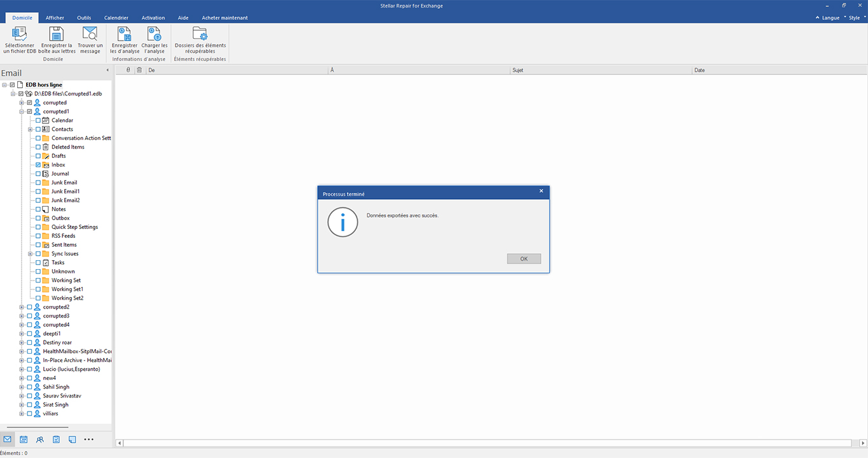Viewport: 868px width, 458px height.
Task: Click the Inbox folder icon in tree
Action: [46, 165]
